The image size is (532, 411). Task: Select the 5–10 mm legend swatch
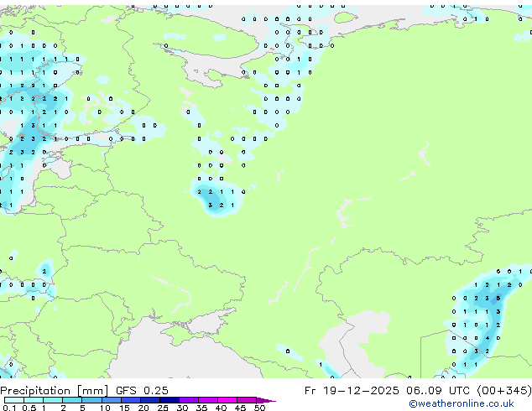[x=91, y=400]
